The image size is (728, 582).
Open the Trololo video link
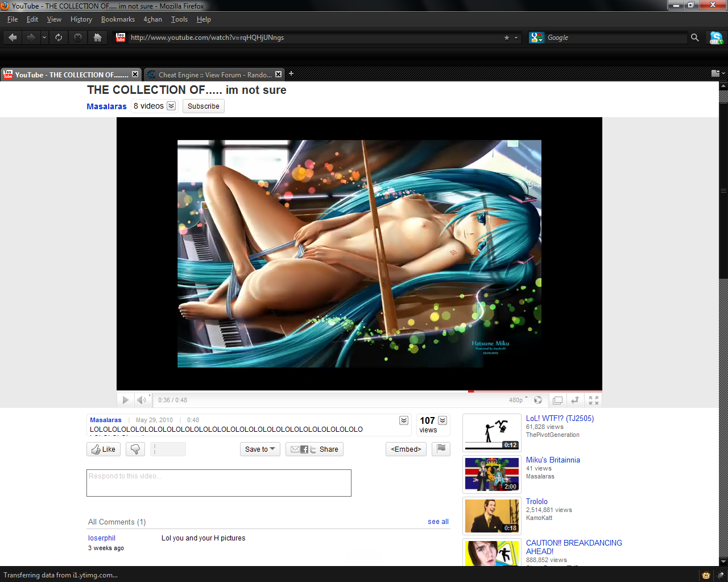[x=537, y=501]
